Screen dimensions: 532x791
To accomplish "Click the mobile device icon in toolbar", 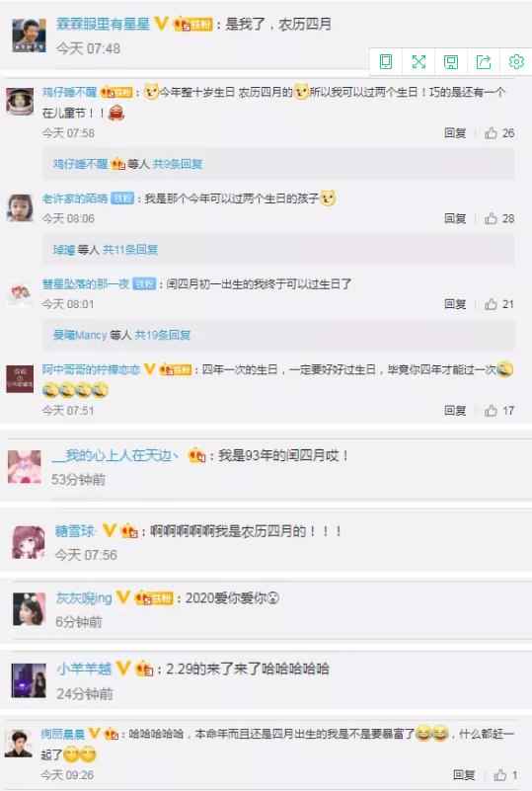I will (x=386, y=62).
